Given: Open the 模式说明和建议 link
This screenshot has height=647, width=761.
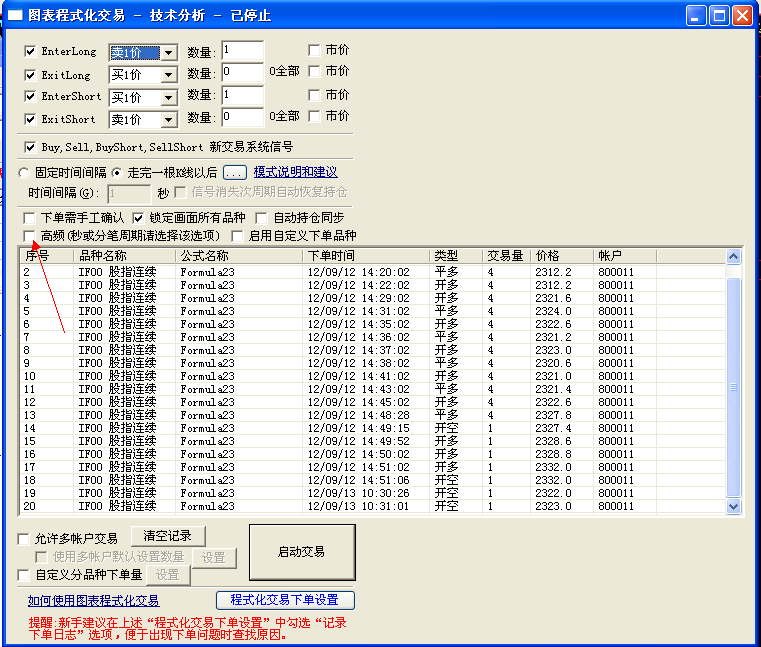Looking at the screenshot, I should click(x=295, y=172).
